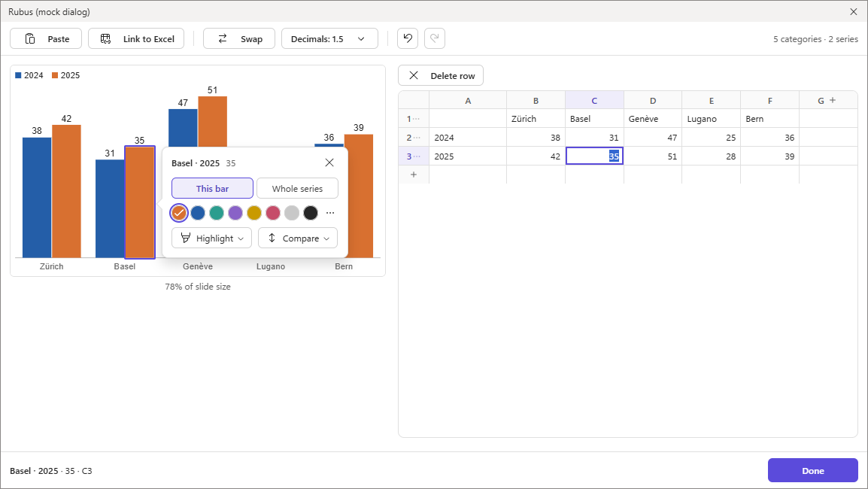Click the 2025 legend entry

(x=65, y=75)
